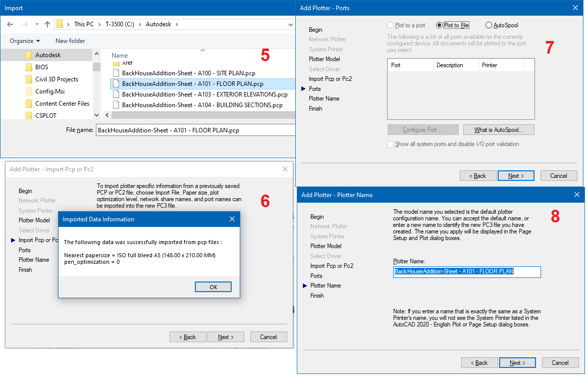This screenshot has width=588, height=376.
Task: Click the Port column header
Action: click(410, 65)
